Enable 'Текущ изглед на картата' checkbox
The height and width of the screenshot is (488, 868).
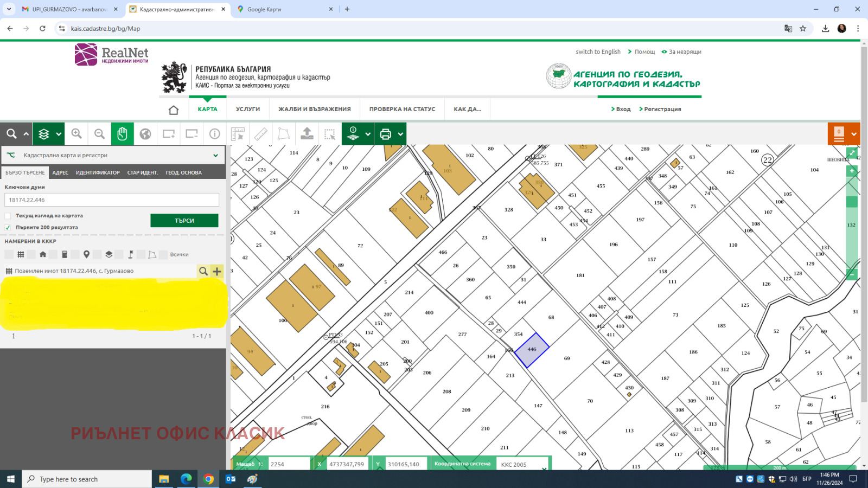(8, 216)
